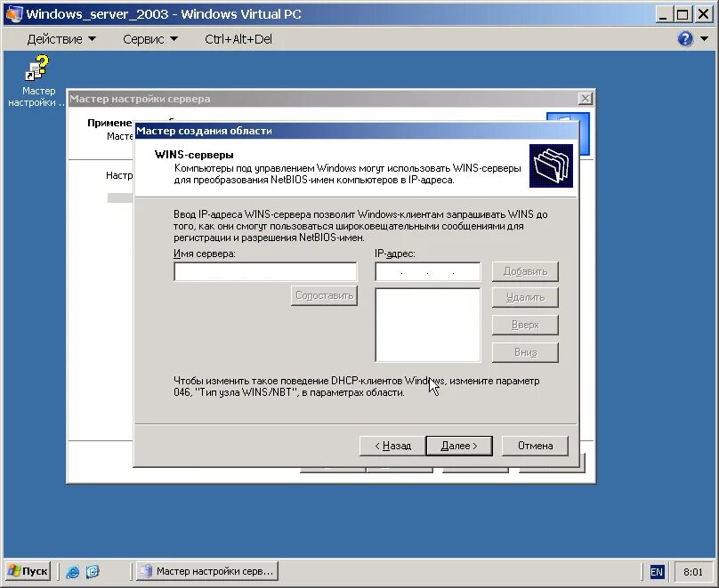Click the EN language indicator
719x588 pixels.
[x=657, y=572]
